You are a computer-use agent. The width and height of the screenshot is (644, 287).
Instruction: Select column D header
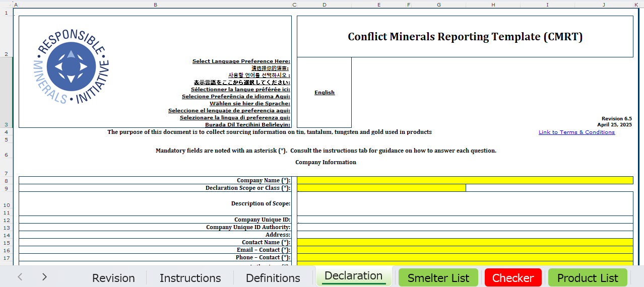pos(324,5)
